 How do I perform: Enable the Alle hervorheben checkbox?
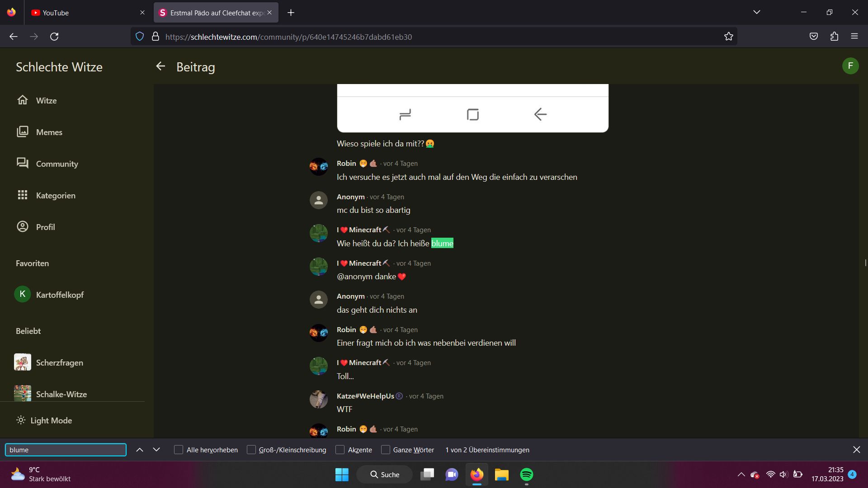tap(179, 450)
